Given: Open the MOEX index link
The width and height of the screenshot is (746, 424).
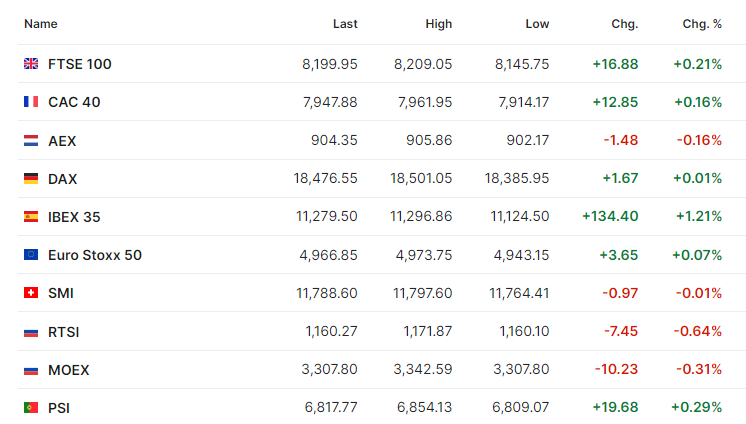Looking at the screenshot, I should pyautogui.click(x=69, y=370).
